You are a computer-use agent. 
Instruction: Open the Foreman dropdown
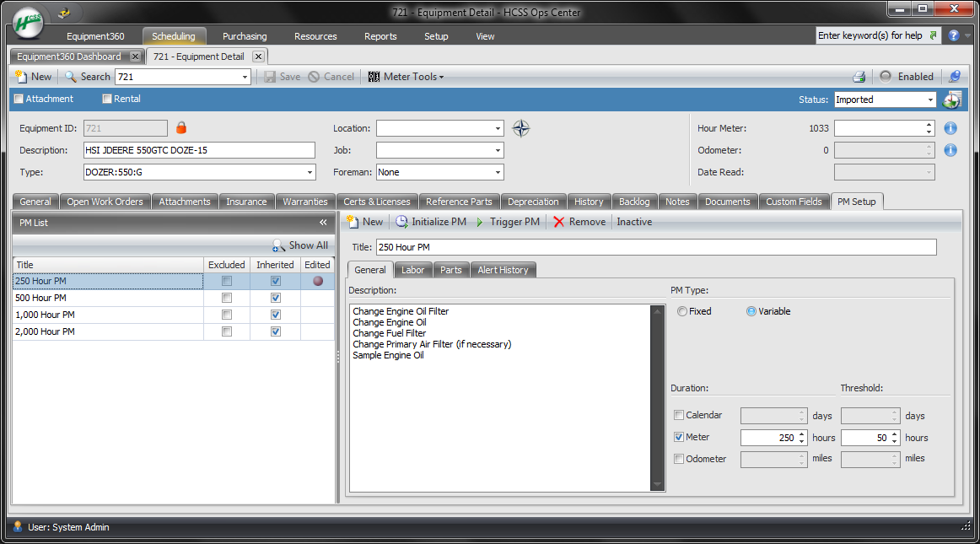(498, 172)
